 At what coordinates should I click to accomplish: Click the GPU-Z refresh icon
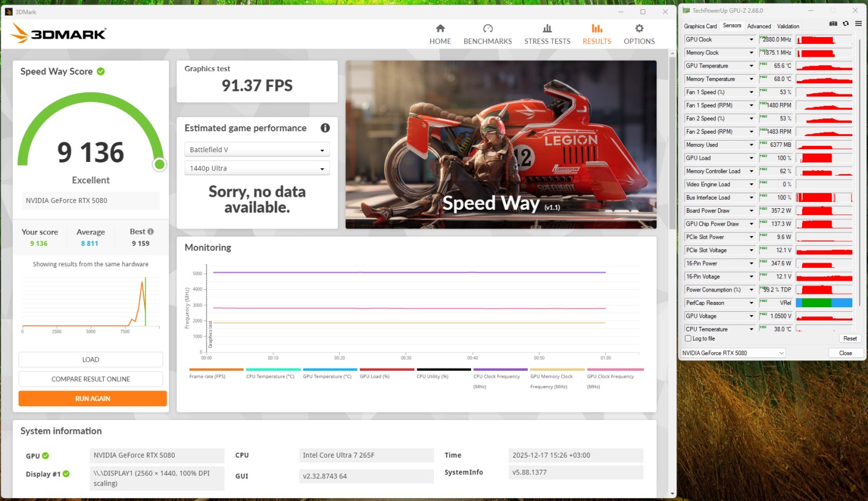pos(845,24)
